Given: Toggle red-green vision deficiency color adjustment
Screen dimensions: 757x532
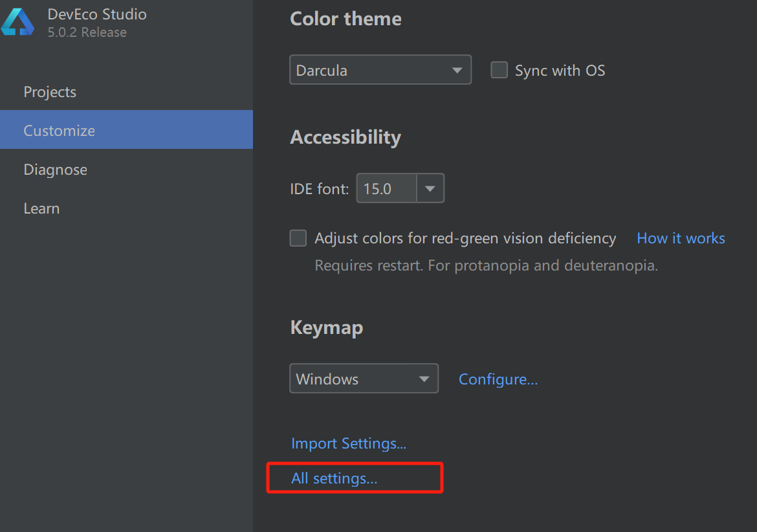Looking at the screenshot, I should (298, 238).
